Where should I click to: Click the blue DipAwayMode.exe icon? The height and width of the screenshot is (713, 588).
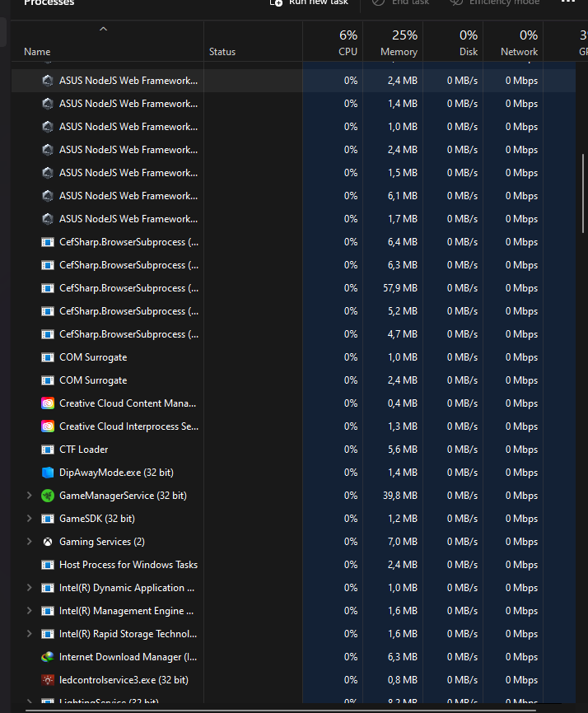[x=48, y=473]
